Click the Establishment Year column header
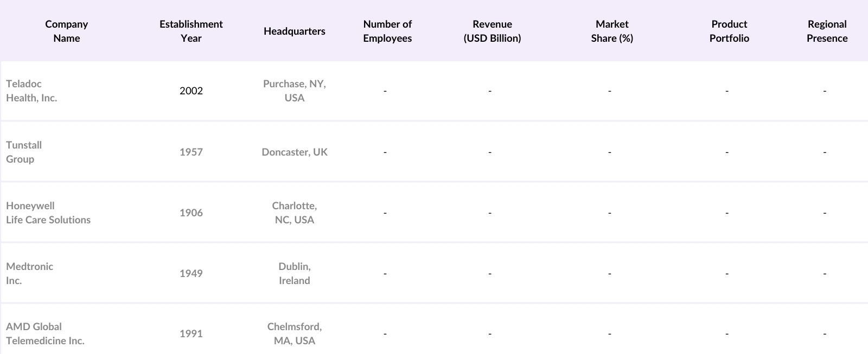Screen dimensions: 868x354 [x=191, y=31]
